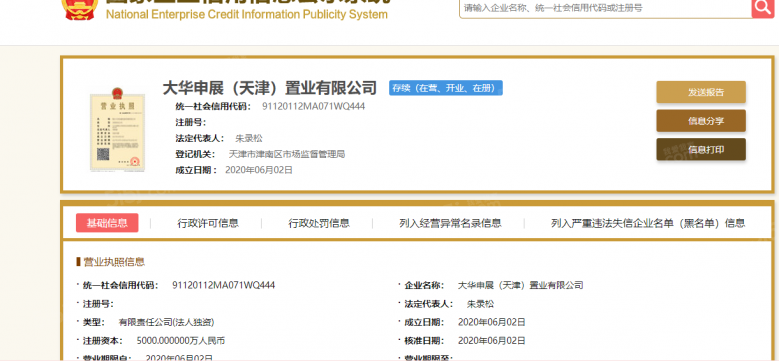Select credit code 91120112MA071WQ444 in the header card
The height and width of the screenshot is (361, 779).
(313, 106)
